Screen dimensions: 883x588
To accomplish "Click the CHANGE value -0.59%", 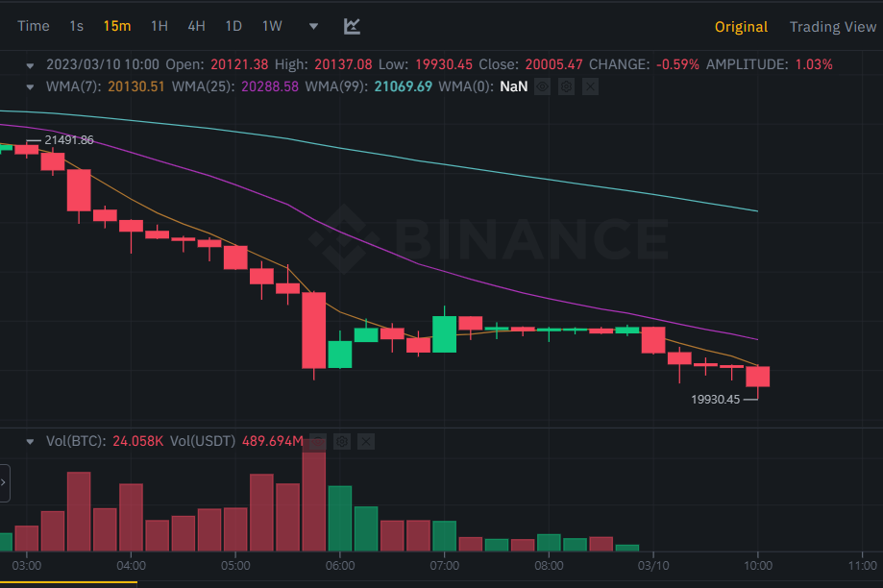I will (x=677, y=64).
